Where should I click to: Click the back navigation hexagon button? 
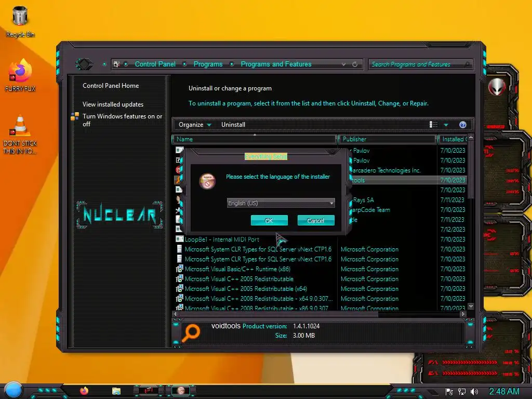[84, 64]
